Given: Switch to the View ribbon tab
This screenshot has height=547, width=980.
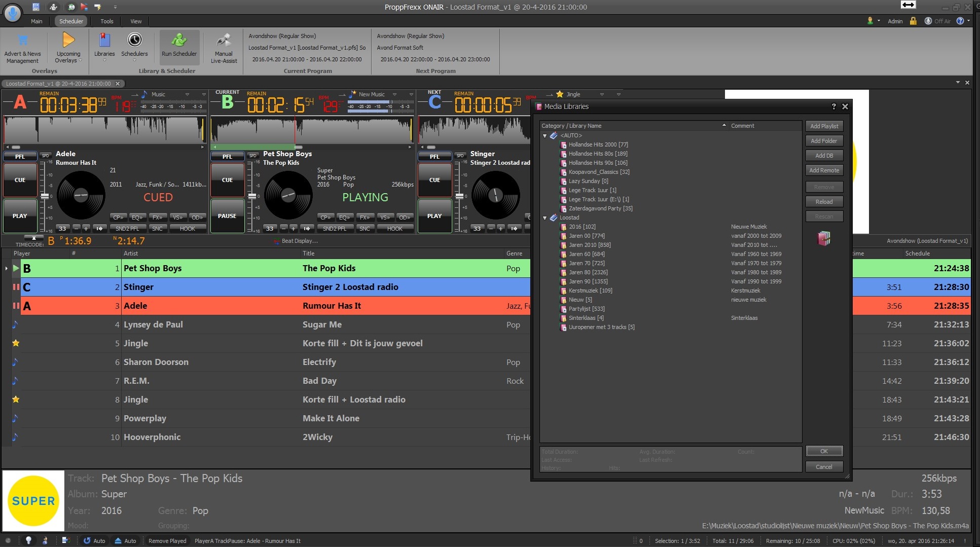Looking at the screenshot, I should pos(136,21).
